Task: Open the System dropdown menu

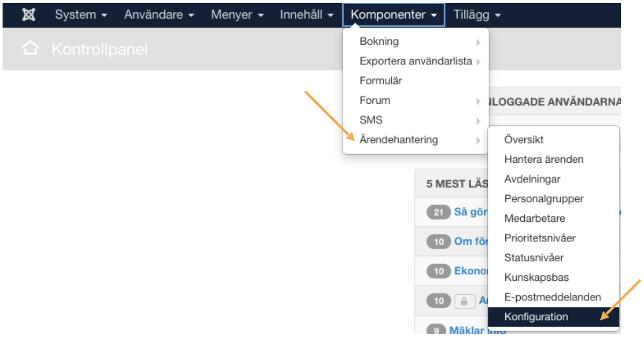Action: tap(81, 15)
